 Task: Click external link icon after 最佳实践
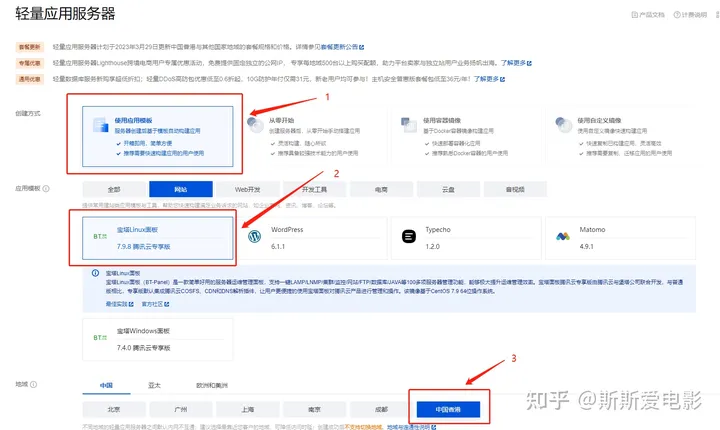(x=131, y=304)
